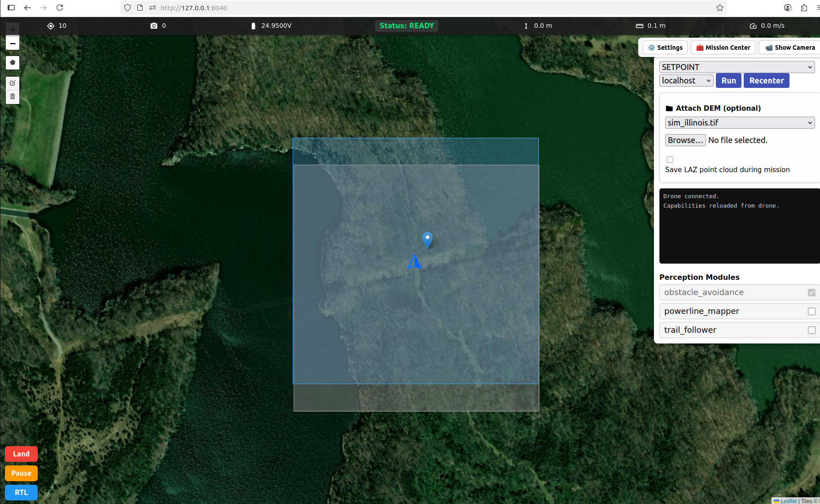This screenshot has width=820, height=504.
Task: Enable the powerline_mapper module
Action: [x=811, y=311]
